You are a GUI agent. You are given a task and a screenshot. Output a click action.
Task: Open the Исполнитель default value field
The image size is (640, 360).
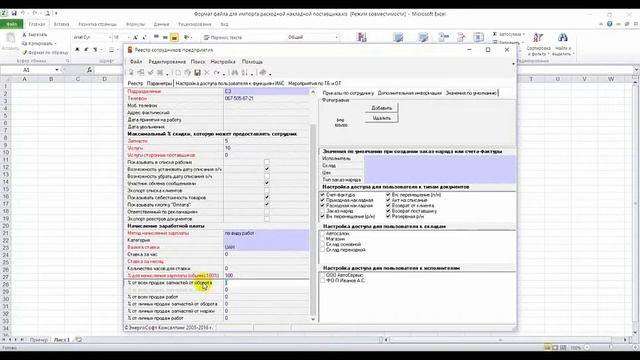tap(440, 158)
